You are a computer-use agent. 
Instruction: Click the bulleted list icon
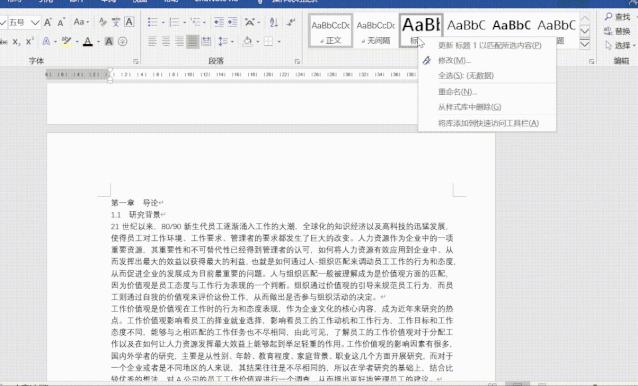click(x=153, y=22)
